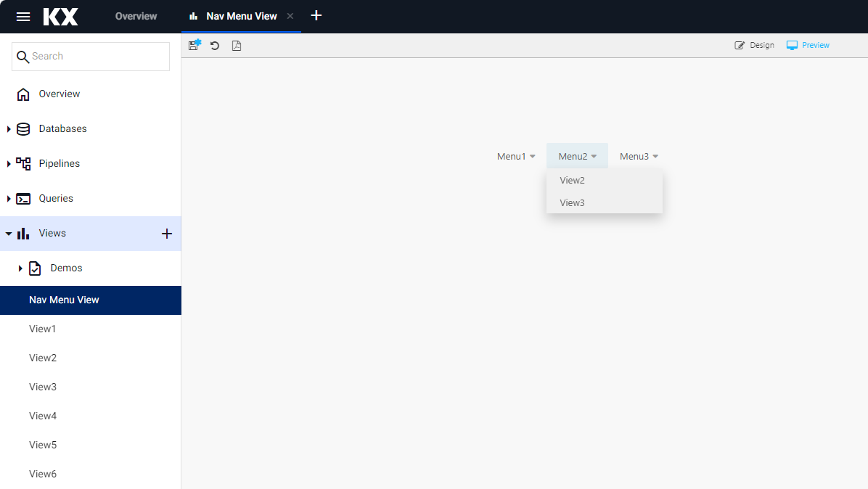
Task: Click the hamburger menu icon
Action: (23, 17)
